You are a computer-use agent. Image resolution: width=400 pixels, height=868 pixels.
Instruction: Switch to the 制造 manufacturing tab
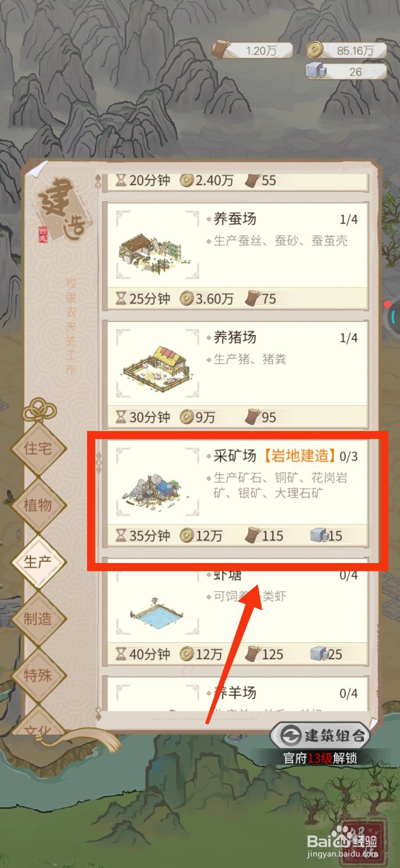[37, 618]
